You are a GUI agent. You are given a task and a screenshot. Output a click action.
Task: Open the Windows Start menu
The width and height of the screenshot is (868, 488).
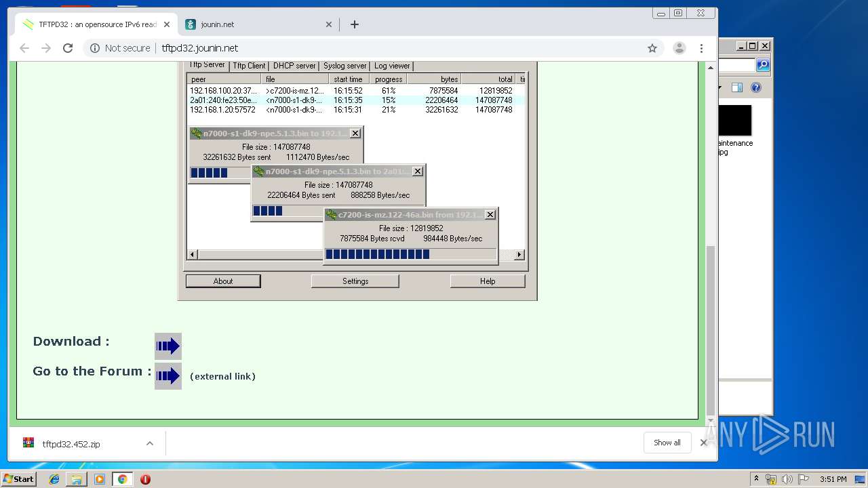(x=18, y=479)
